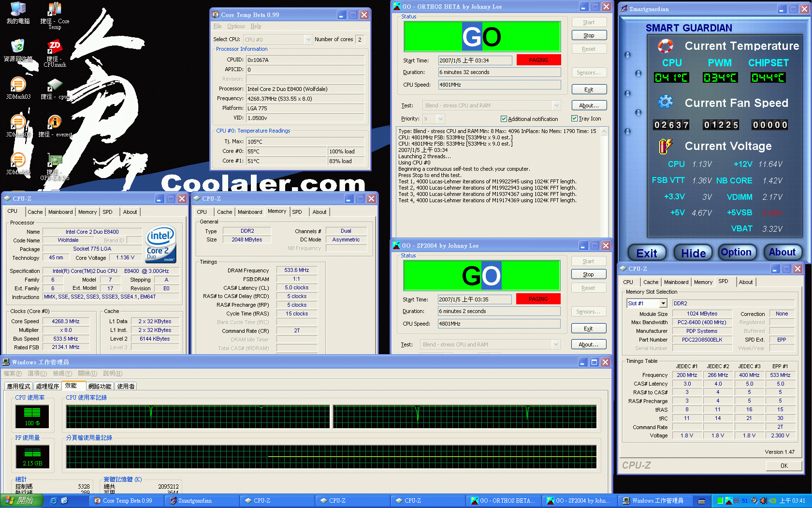This screenshot has width=812, height=508.
Task: Click the green square ORTHOS tray icon
Action: point(720,501)
